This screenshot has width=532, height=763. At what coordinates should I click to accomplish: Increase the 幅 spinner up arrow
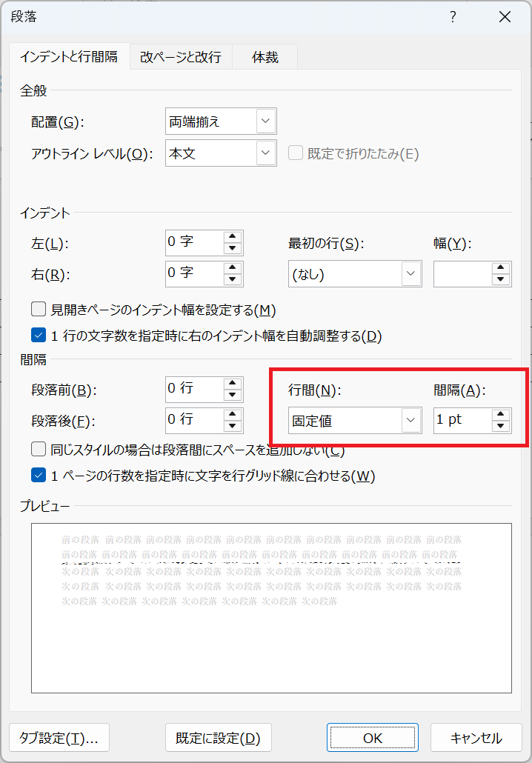pos(501,268)
